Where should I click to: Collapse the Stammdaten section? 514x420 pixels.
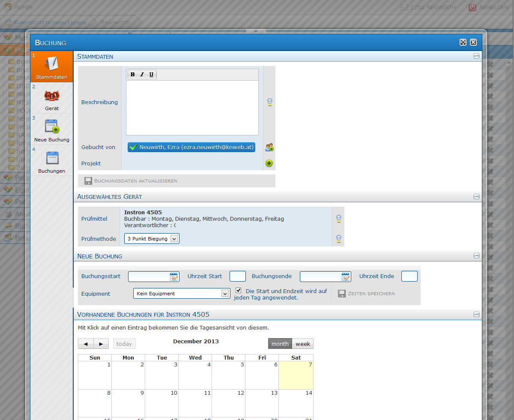tap(476, 56)
